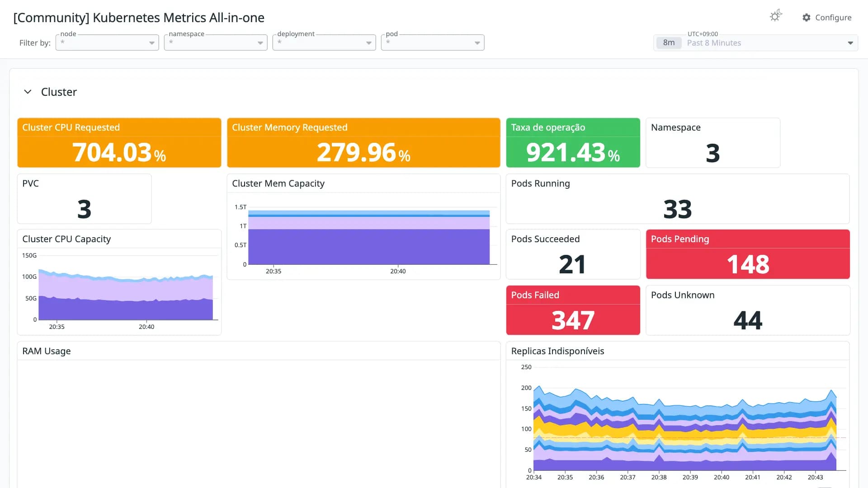This screenshot has height=488, width=868.
Task: Collapse the Cluster section chevron
Action: coord(28,92)
